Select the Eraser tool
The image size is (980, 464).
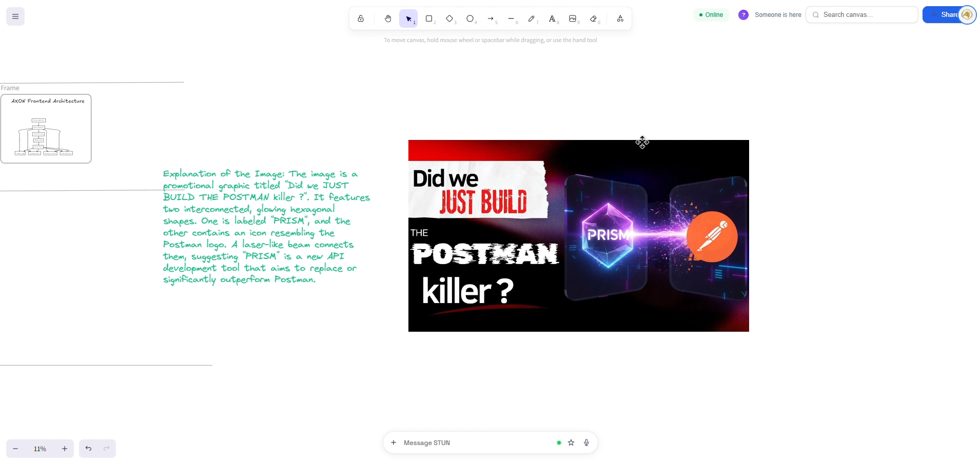[x=594, y=19]
